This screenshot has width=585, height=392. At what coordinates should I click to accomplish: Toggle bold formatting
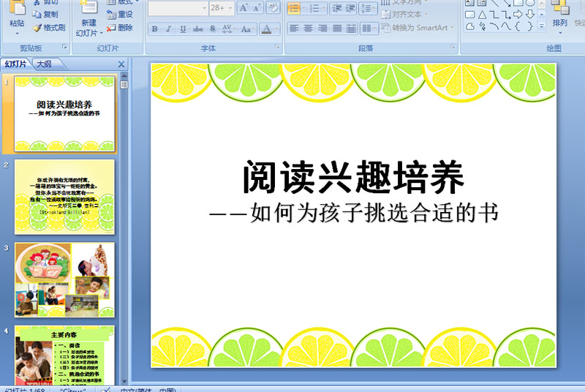pos(154,29)
